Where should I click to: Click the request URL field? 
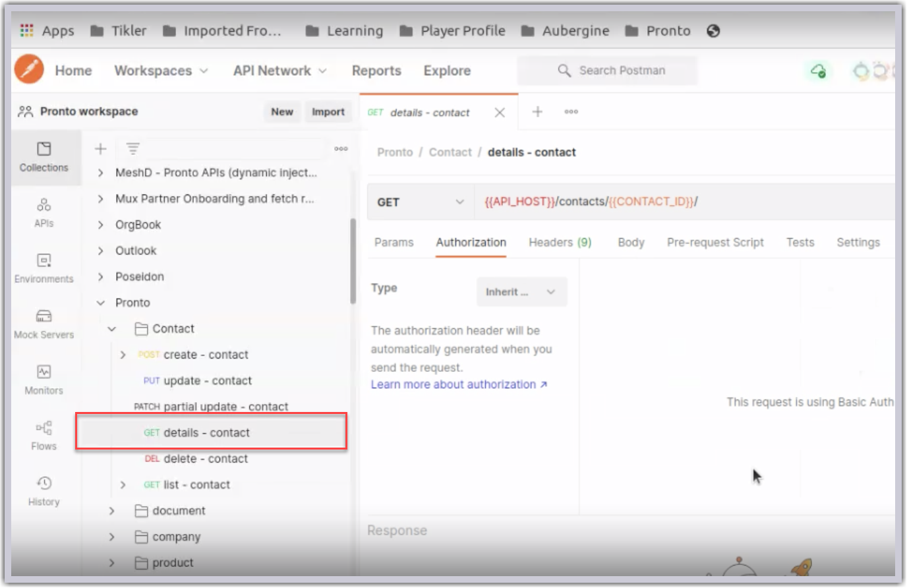684,202
